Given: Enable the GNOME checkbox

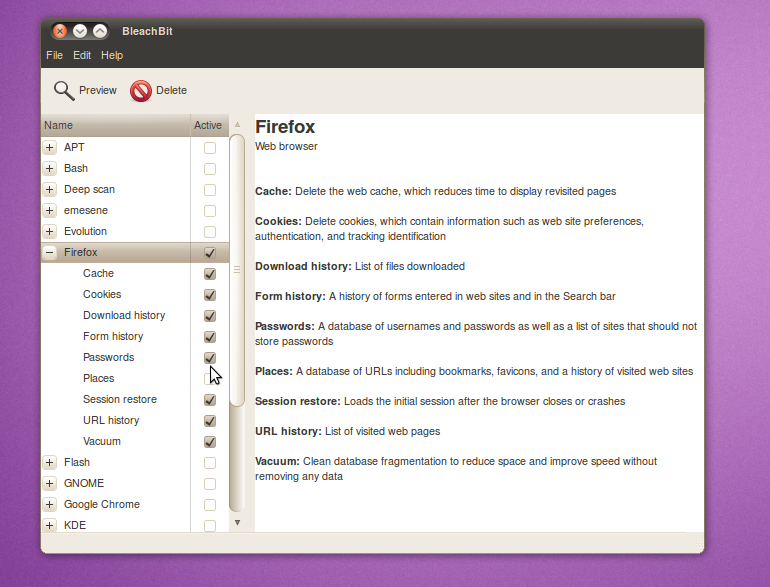Looking at the screenshot, I should [210, 484].
